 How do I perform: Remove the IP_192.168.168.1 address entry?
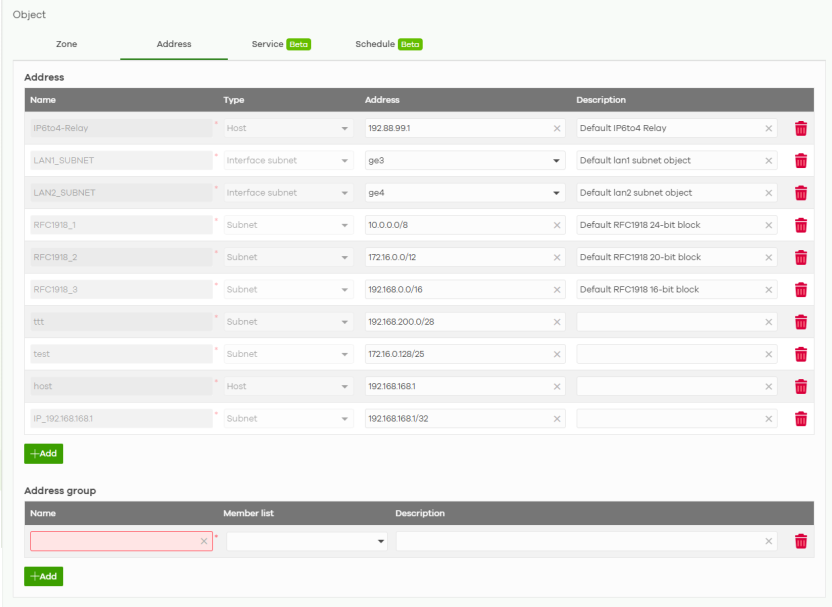(x=800, y=419)
